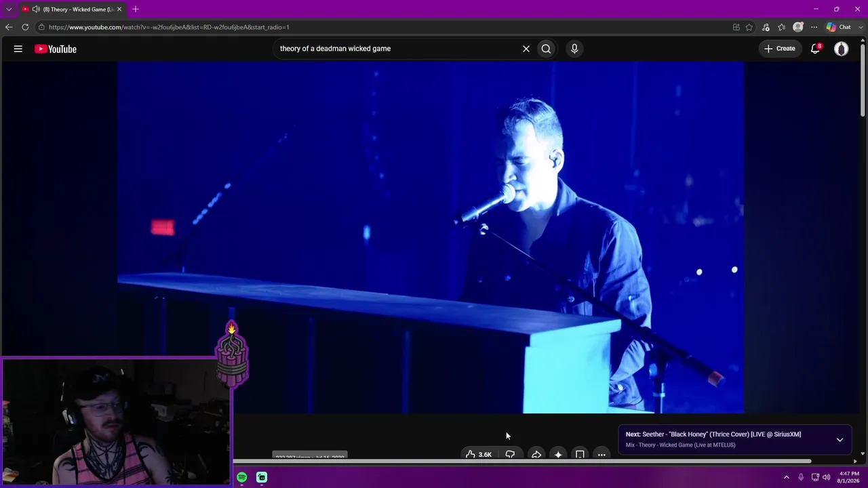This screenshot has width=868, height=488.
Task: Run search with the magnifier button
Action: click(546, 49)
